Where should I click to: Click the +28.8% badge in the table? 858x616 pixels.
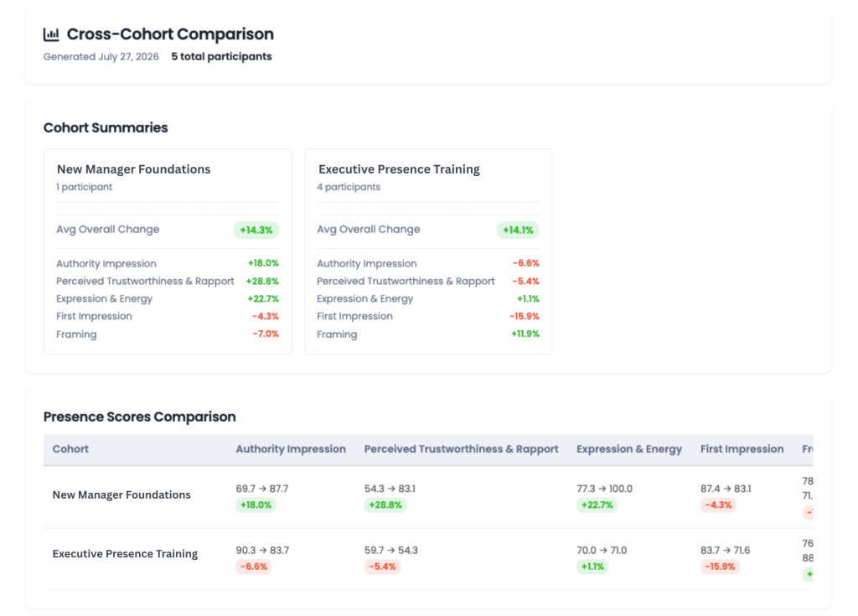click(x=385, y=505)
